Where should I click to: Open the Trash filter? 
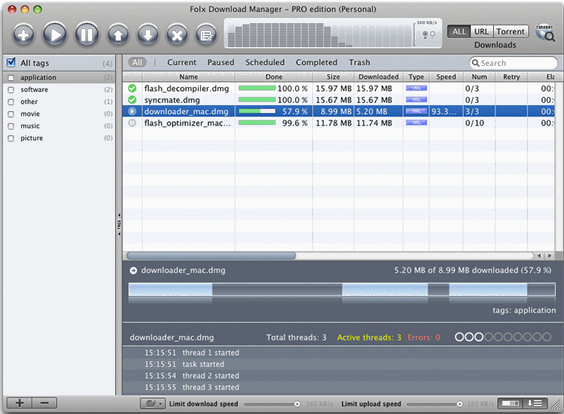click(x=359, y=62)
